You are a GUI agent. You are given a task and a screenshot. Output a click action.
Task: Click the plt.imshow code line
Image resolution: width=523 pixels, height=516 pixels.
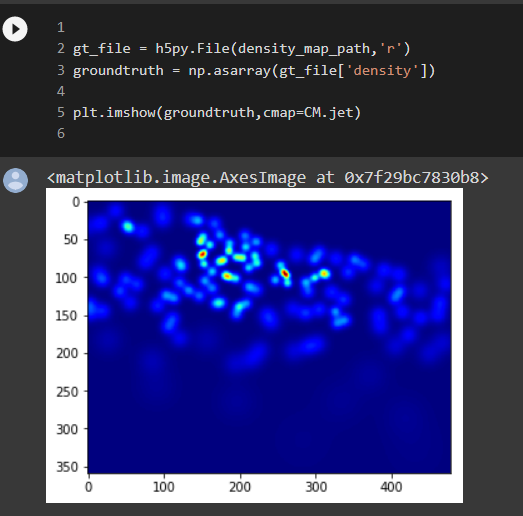pos(217,113)
